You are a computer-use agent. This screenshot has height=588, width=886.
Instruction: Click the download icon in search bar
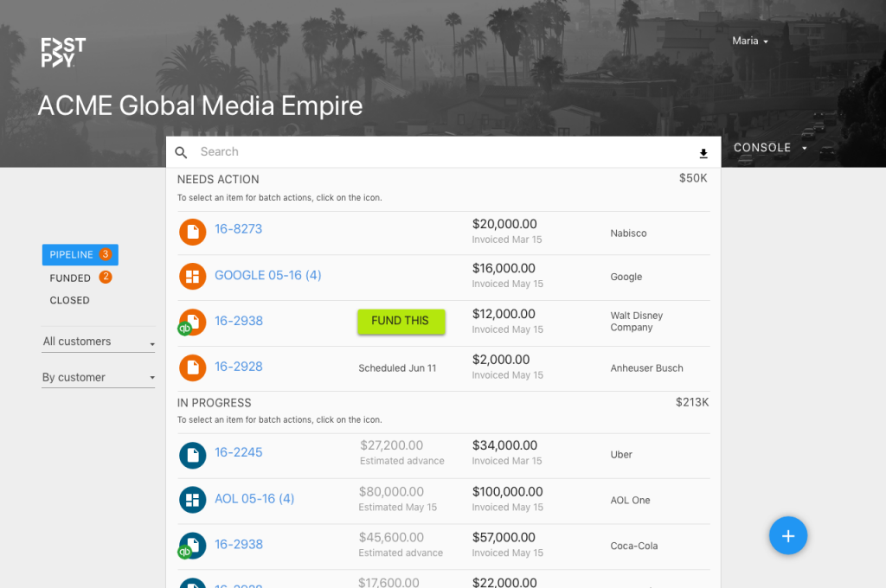[703, 154]
